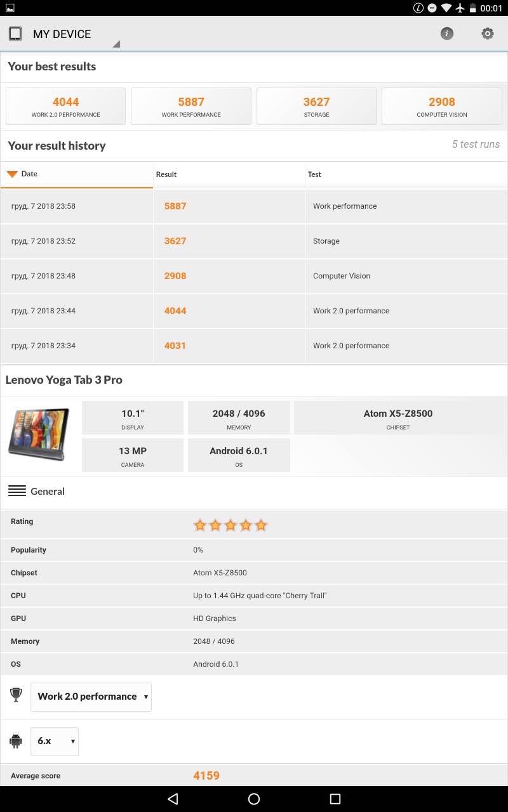Open the settings gear icon

(487, 34)
